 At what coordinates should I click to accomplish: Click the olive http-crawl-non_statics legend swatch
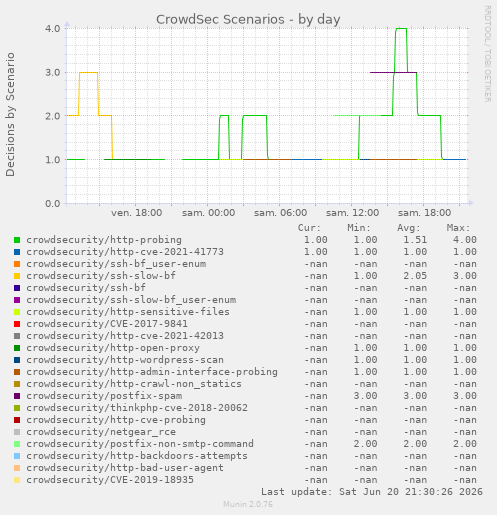[17, 384]
